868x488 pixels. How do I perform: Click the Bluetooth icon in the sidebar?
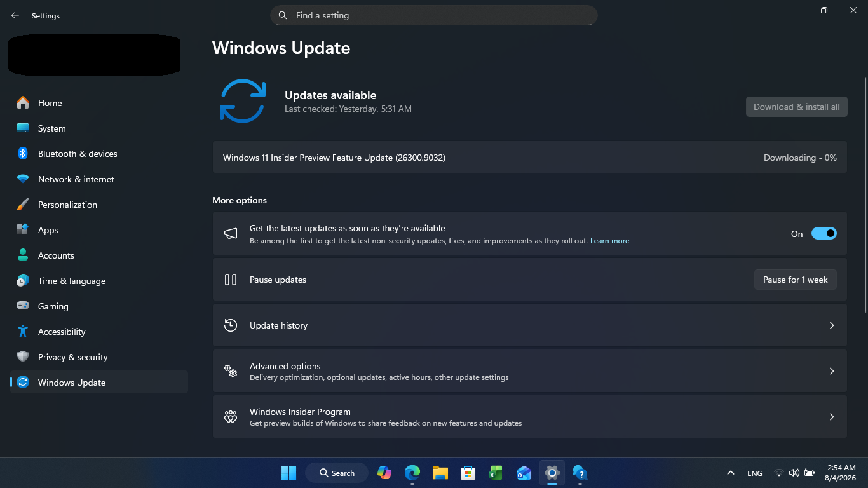pos(23,154)
